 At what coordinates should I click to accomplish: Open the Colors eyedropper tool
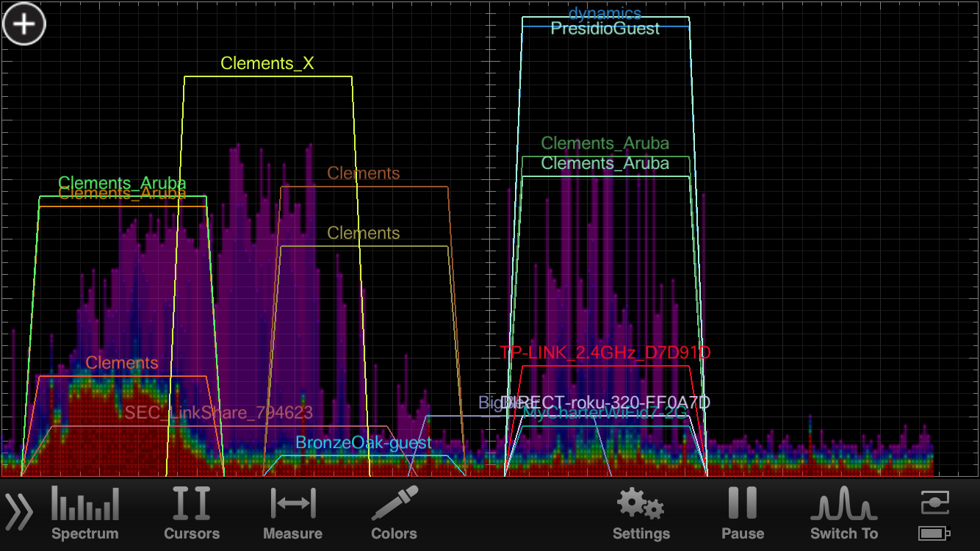pyautogui.click(x=394, y=513)
